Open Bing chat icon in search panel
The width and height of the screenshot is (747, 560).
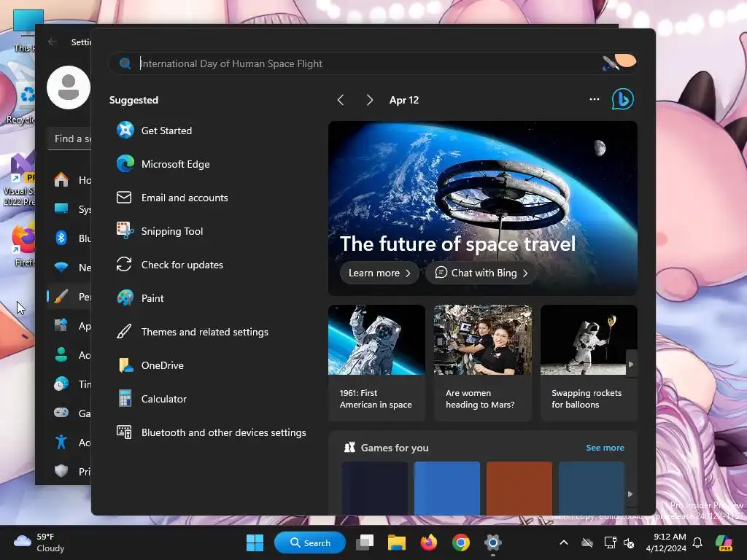(x=623, y=99)
